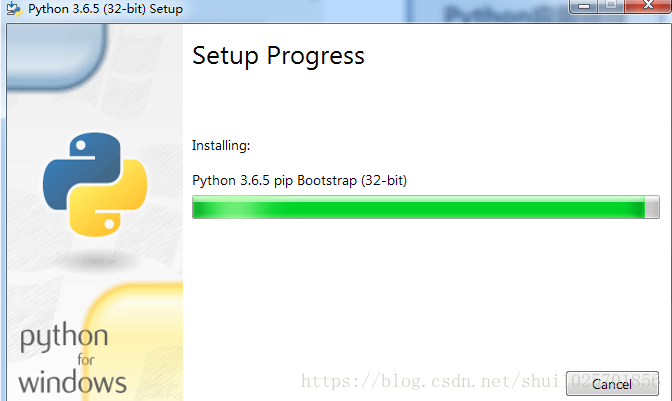Screen dimensions: 672x401
Task: Click the Python installer icon in title bar
Action: tap(14, 8)
